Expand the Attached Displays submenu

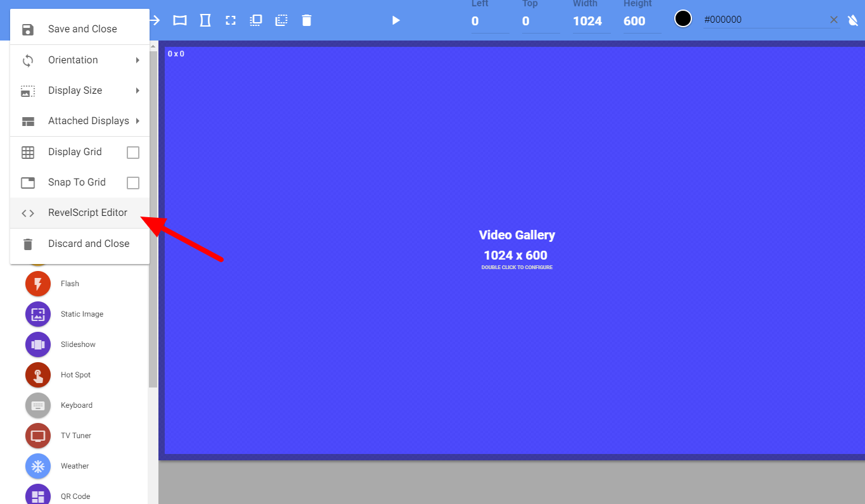tap(80, 121)
